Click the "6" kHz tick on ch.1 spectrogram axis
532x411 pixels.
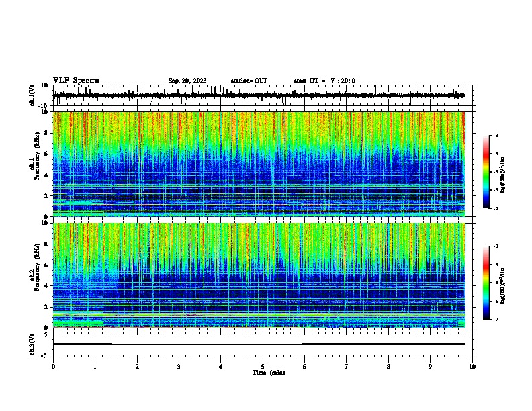pyautogui.click(x=46, y=154)
